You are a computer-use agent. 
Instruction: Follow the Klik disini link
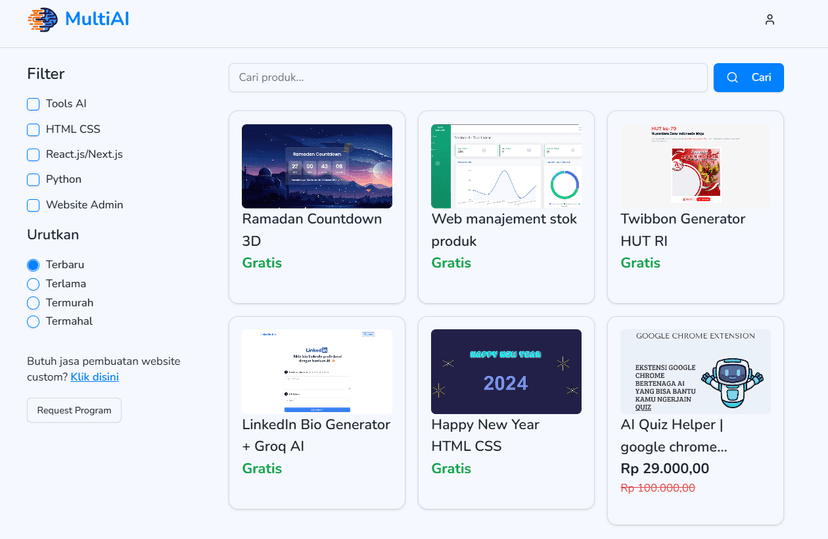94,377
